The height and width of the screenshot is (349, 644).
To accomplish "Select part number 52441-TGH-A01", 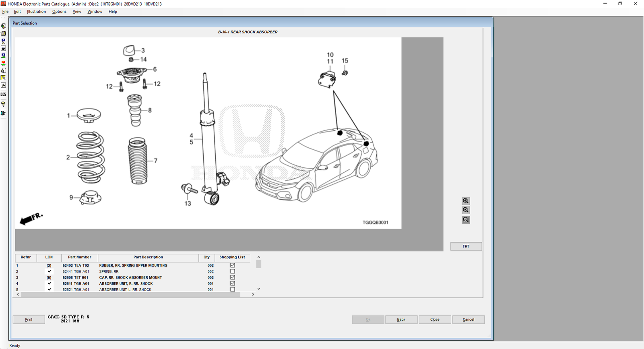I will point(76,272).
